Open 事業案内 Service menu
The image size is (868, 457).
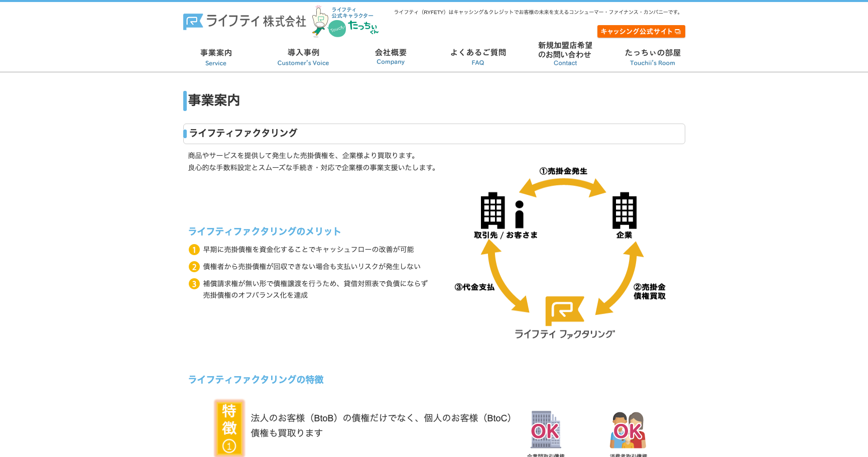pos(216,57)
